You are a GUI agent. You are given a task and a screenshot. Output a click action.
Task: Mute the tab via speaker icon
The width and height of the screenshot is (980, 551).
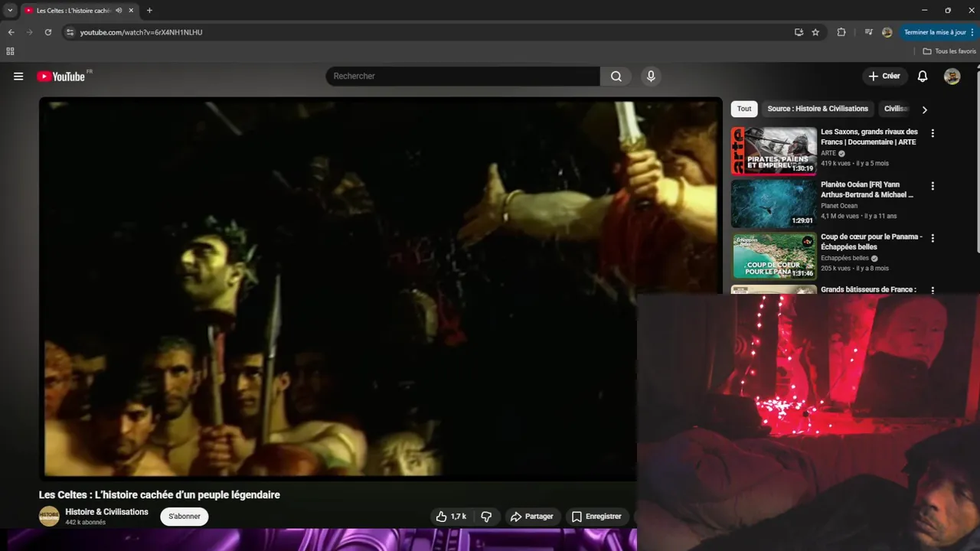point(119,11)
